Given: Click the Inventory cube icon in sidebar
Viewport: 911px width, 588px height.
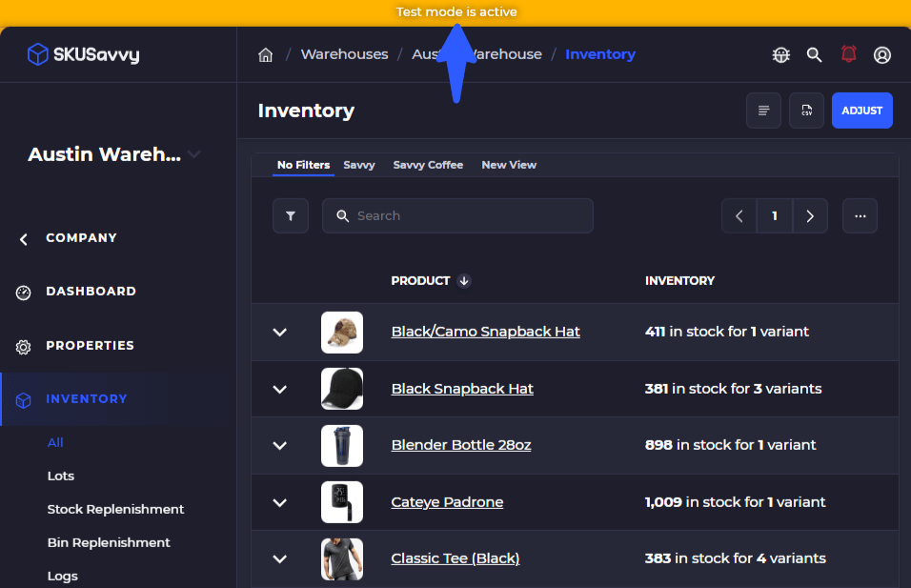Looking at the screenshot, I should 23,400.
